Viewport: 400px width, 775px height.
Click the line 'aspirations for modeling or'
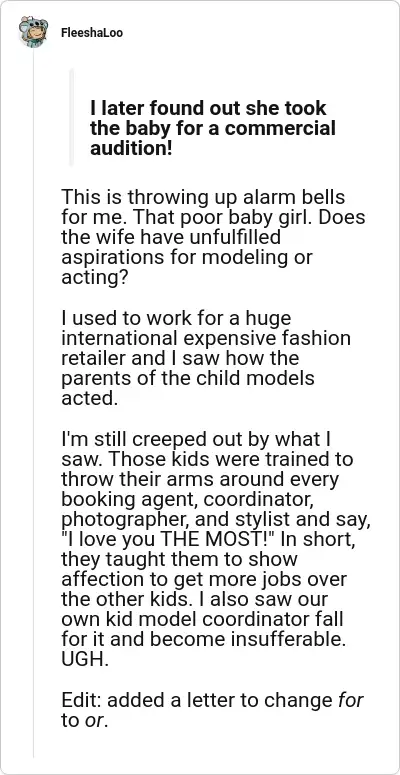(x=187, y=257)
